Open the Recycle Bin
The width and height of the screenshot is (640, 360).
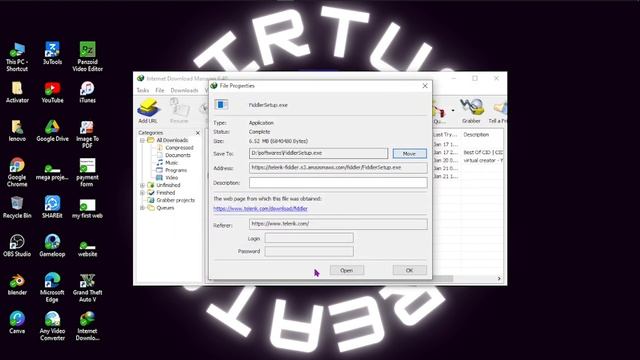17,207
